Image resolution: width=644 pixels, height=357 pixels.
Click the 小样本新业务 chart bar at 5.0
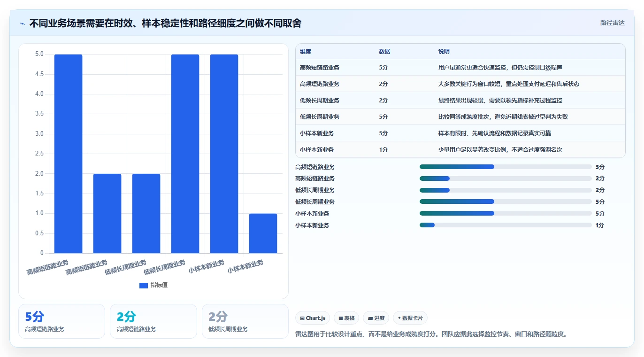(x=224, y=154)
